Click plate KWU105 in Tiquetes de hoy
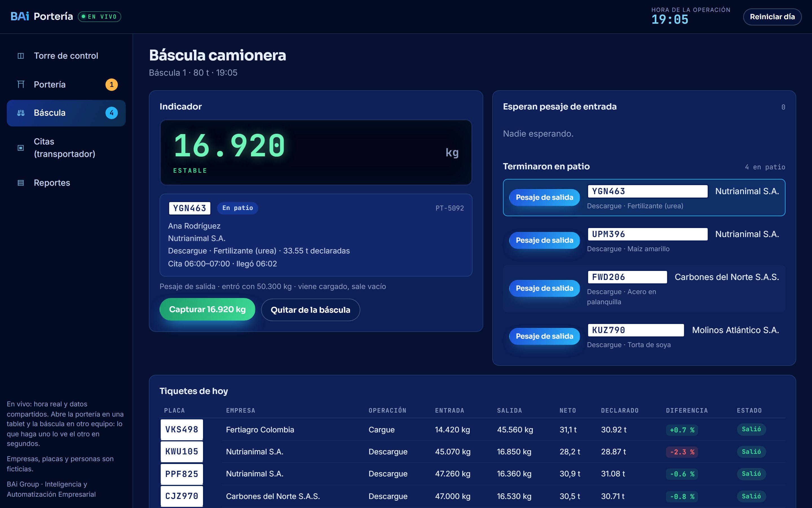 182,452
